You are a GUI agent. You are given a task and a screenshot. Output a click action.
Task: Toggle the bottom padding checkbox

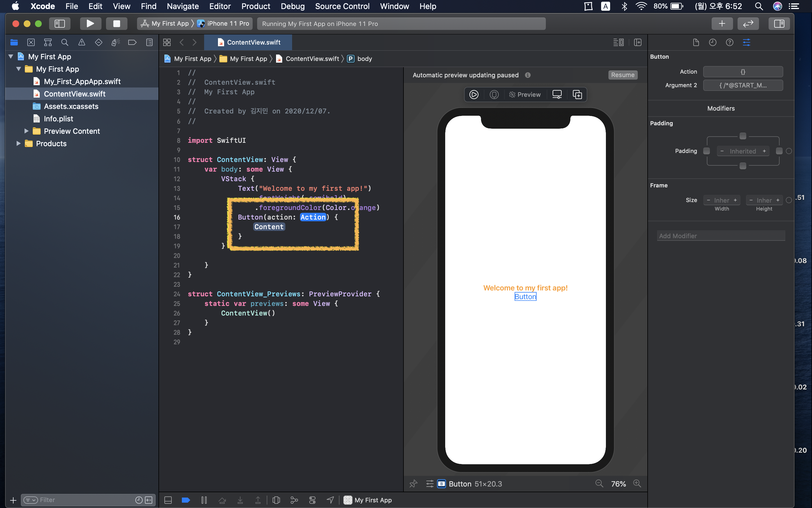(x=743, y=166)
